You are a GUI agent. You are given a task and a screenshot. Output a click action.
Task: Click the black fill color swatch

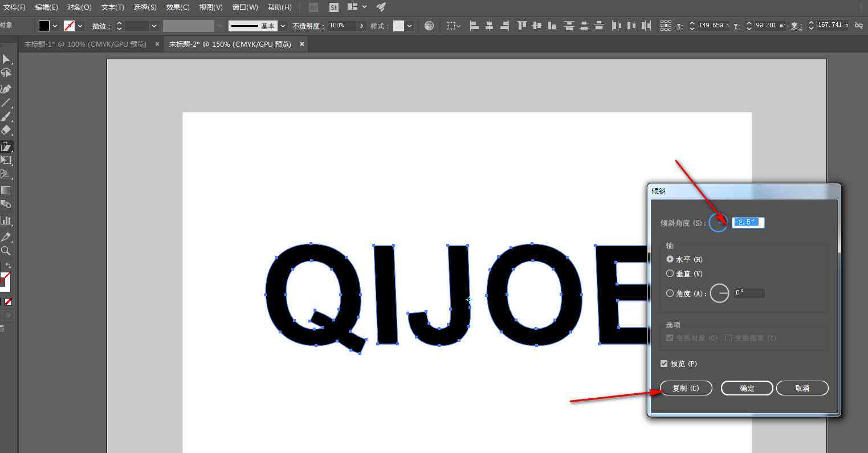(x=44, y=26)
